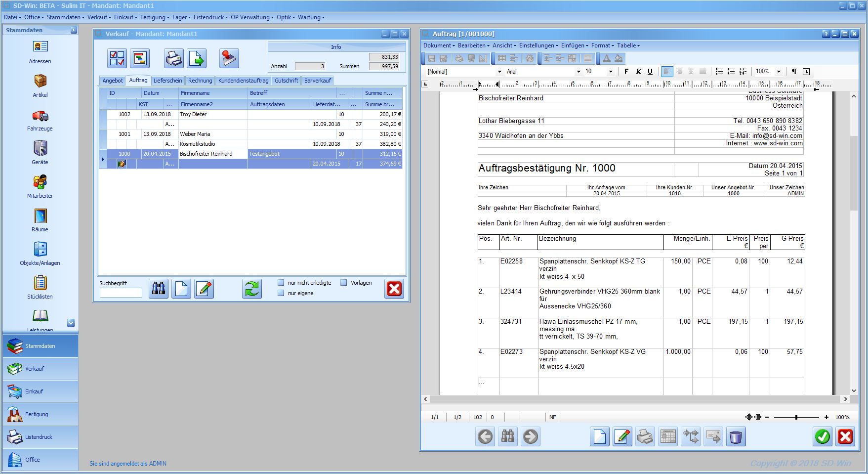
Task: Open Fahrzeuge in the Stammdaten sidebar
Action: (x=40, y=120)
